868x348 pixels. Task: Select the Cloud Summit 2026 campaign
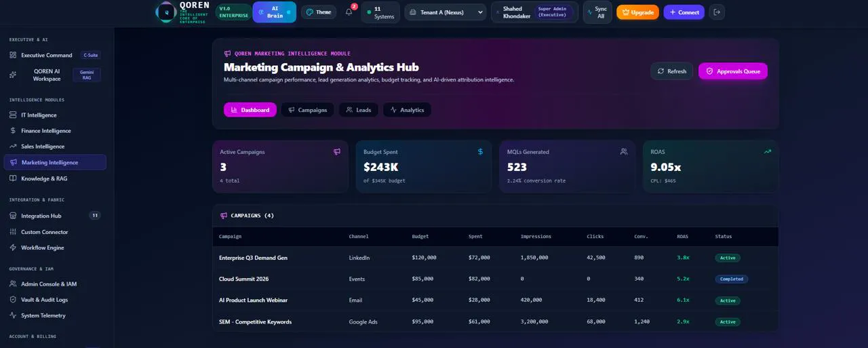coord(495,279)
